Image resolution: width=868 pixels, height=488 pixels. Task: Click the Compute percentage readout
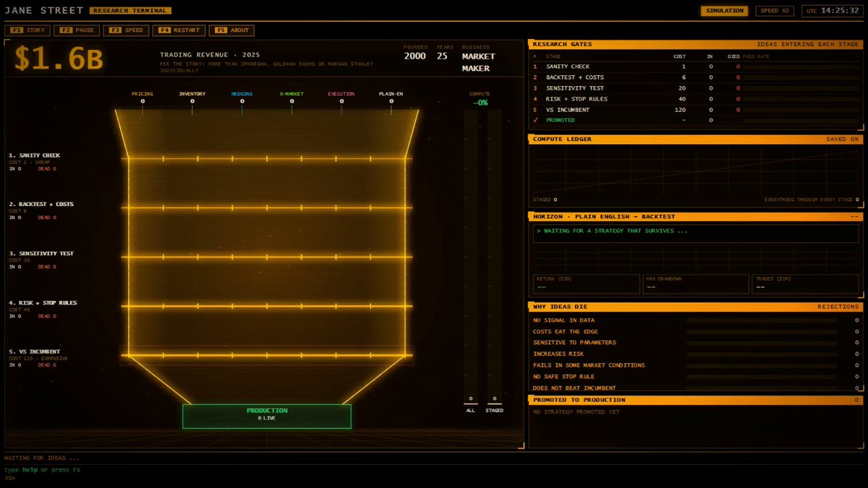(480, 103)
